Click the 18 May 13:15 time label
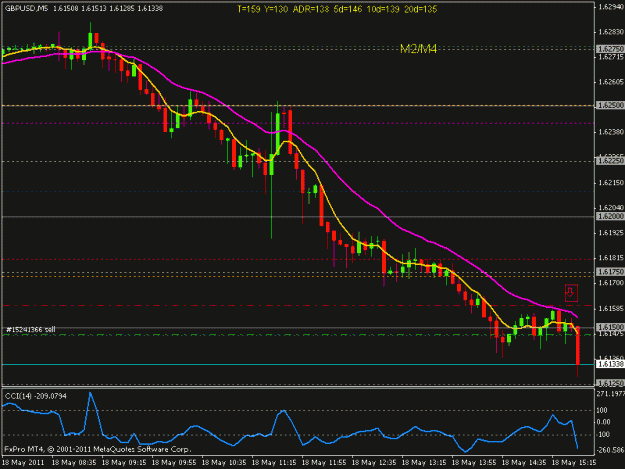Image resolution: width=625 pixels, height=469 pixels. [424, 463]
